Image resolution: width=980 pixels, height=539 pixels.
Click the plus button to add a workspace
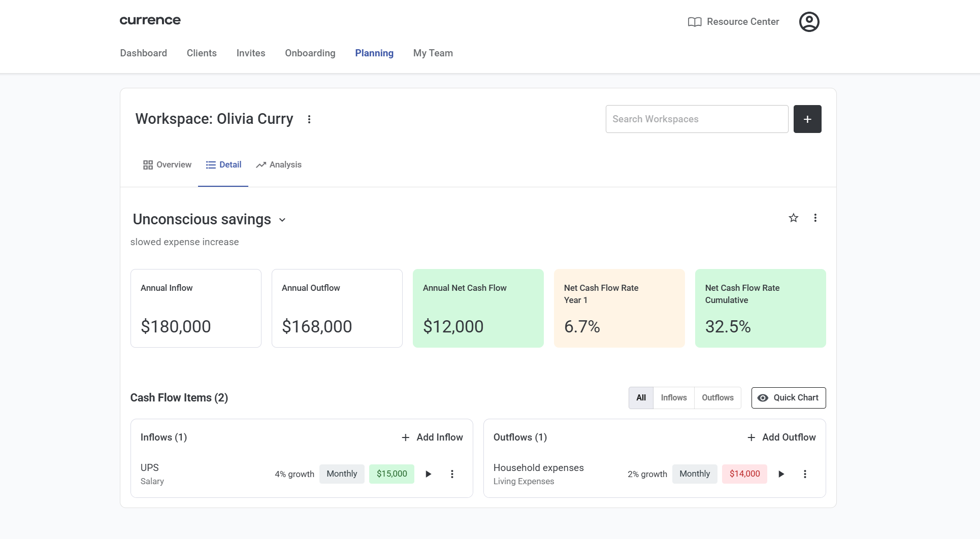pos(807,119)
